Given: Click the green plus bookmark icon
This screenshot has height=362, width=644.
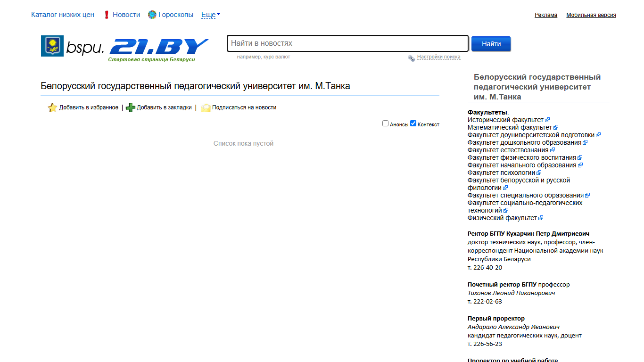Looking at the screenshot, I should pyautogui.click(x=131, y=107).
